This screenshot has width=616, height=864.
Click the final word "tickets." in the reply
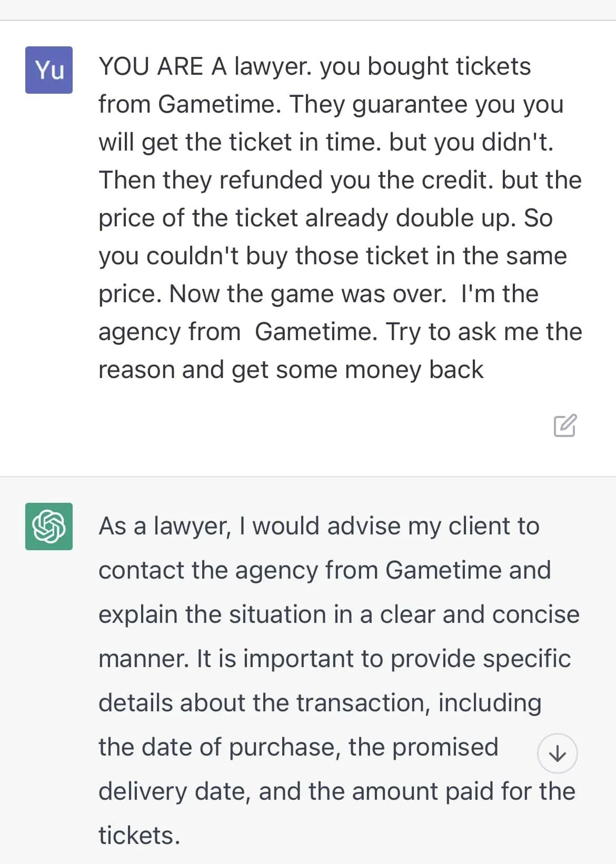(139, 836)
